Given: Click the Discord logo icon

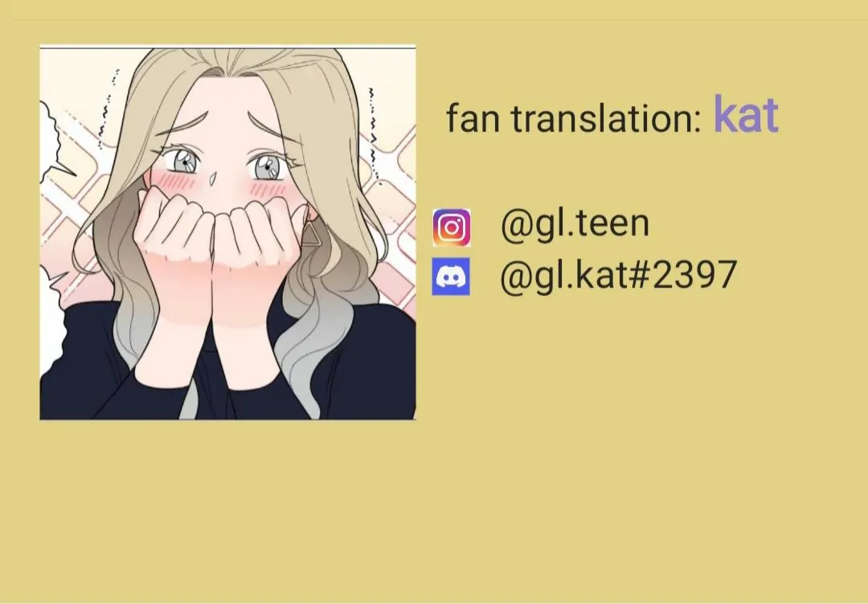Looking at the screenshot, I should 451,276.
